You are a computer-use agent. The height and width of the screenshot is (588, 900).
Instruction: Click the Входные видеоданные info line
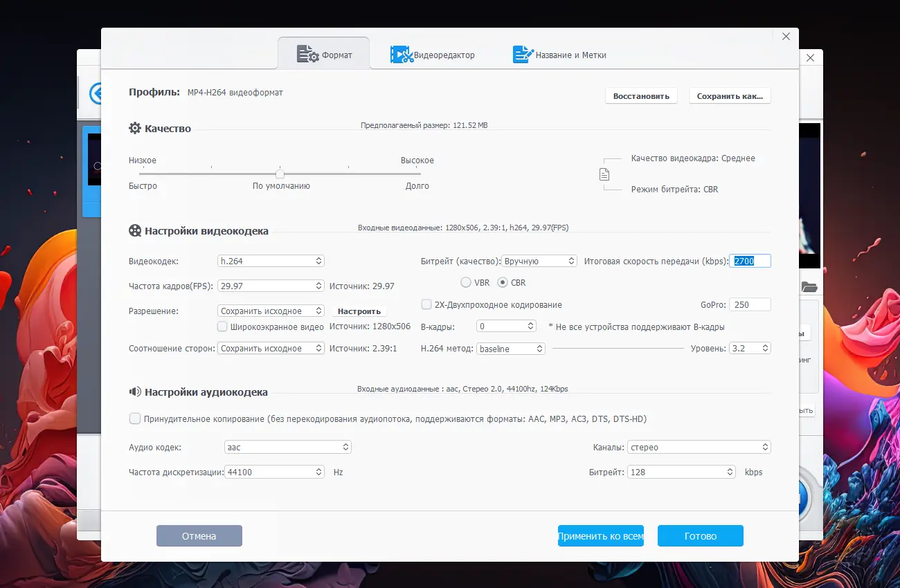[x=463, y=228]
